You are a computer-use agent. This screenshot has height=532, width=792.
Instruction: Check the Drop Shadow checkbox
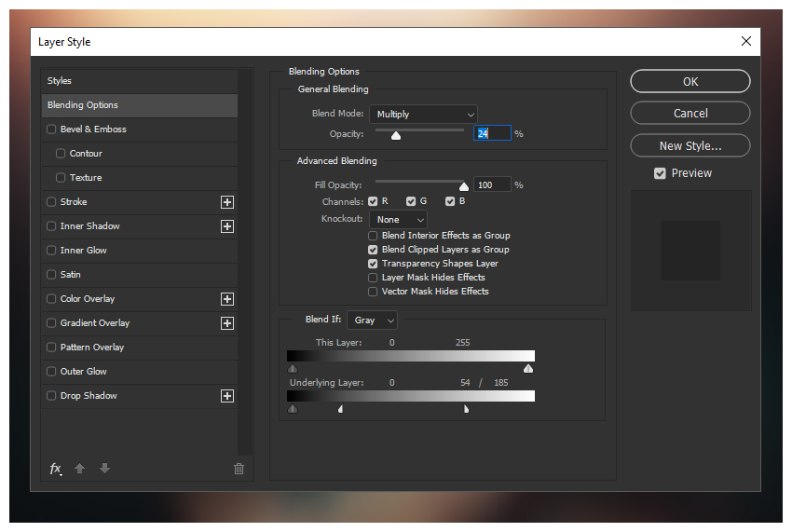point(51,396)
